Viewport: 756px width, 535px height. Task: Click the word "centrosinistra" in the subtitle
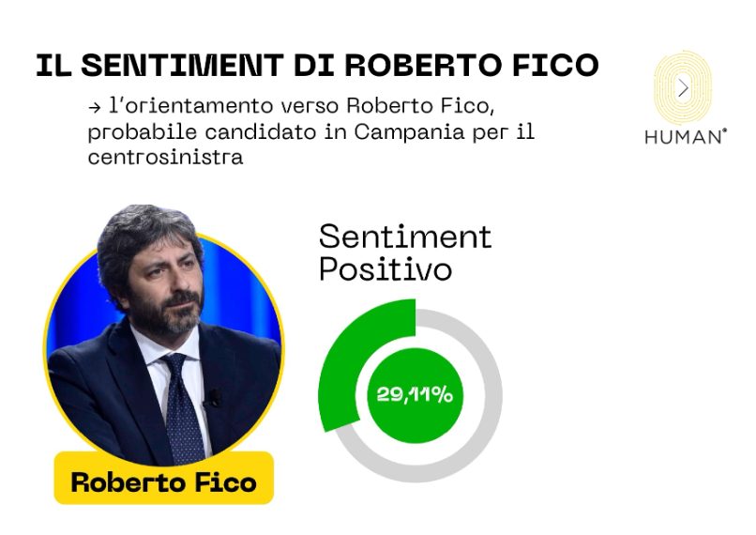[165, 157]
